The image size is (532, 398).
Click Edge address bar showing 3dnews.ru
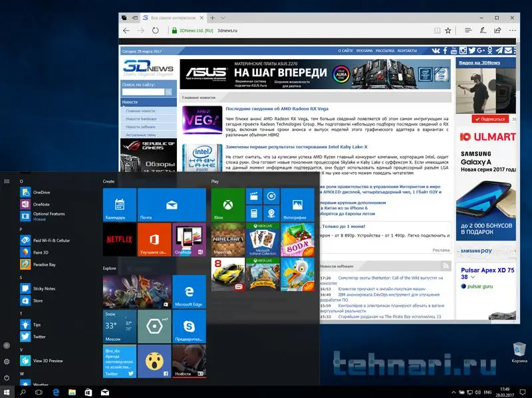(301, 31)
